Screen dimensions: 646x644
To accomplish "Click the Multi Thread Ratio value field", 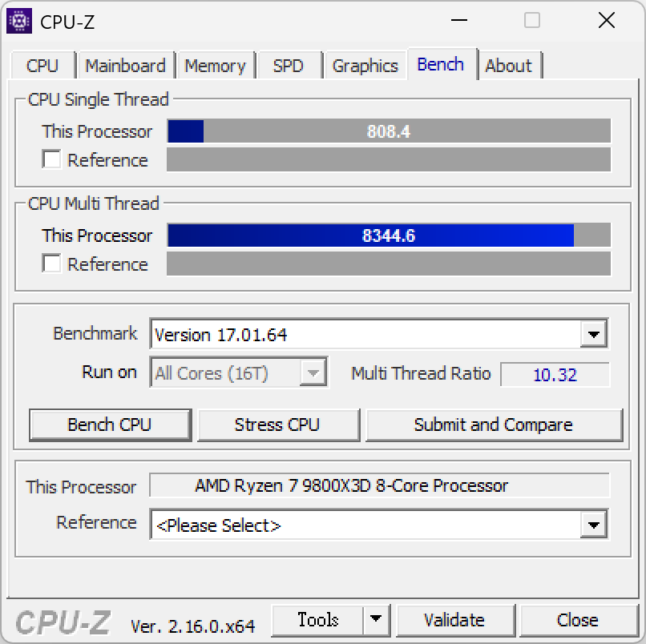I will (x=555, y=374).
